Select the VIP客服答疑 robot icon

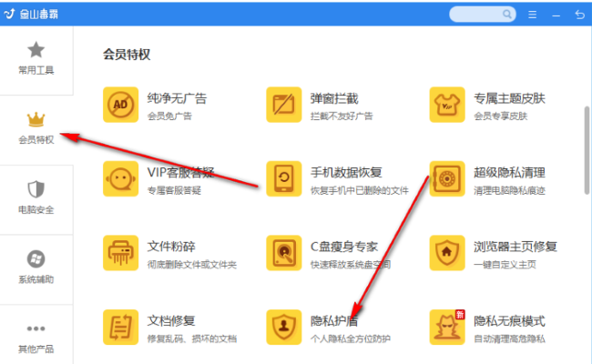(x=121, y=178)
